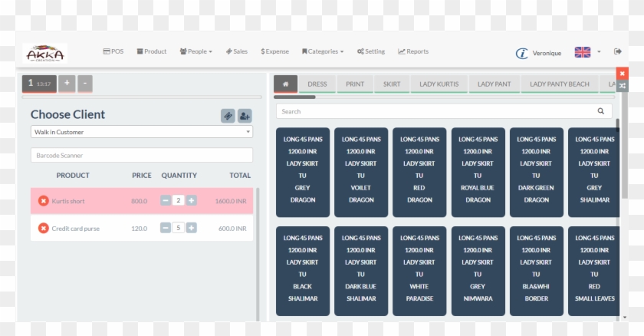Add ROYAL BLUE DRAGON lady skirt
This screenshot has width=644, height=336.
(478, 172)
